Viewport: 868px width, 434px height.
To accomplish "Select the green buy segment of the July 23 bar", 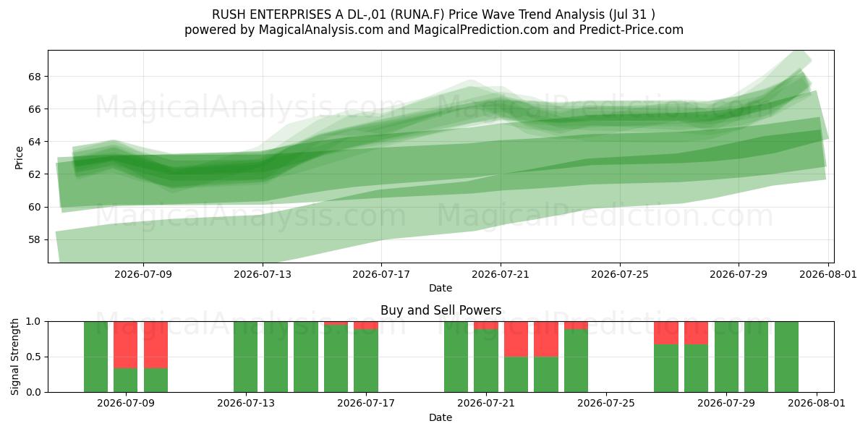I will pyautogui.click(x=546, y=375).
